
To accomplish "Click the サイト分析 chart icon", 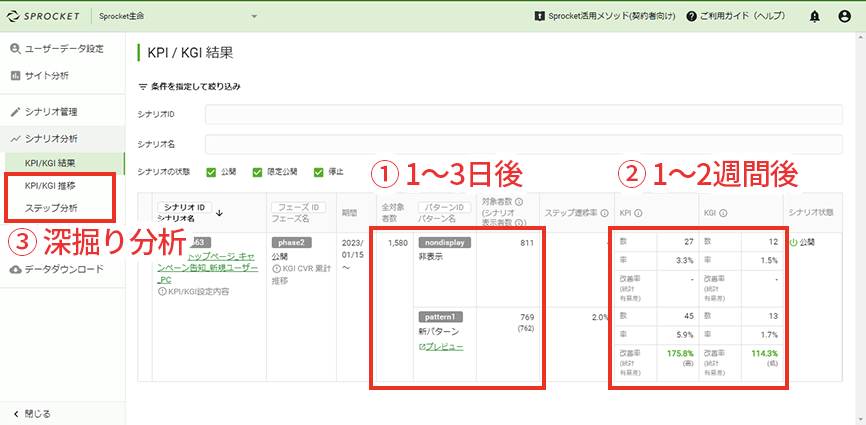I will 15,75.
